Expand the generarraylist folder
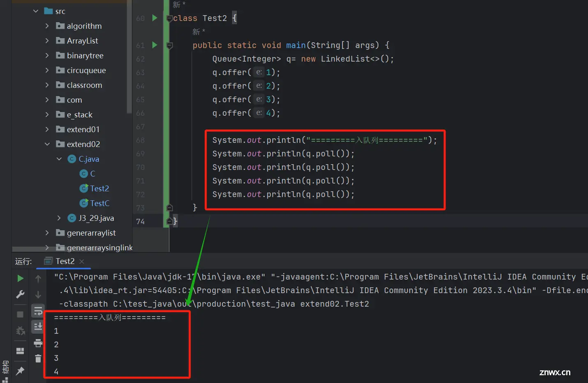 click(47, 233)
